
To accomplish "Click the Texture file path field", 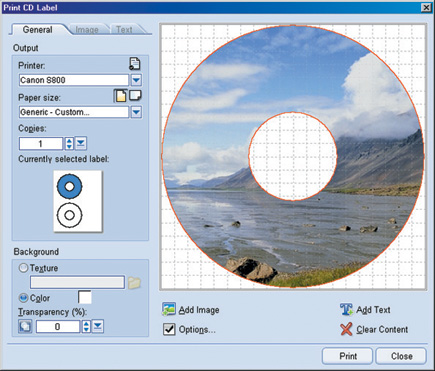I will pyautogui.click(x=77, y=282).
